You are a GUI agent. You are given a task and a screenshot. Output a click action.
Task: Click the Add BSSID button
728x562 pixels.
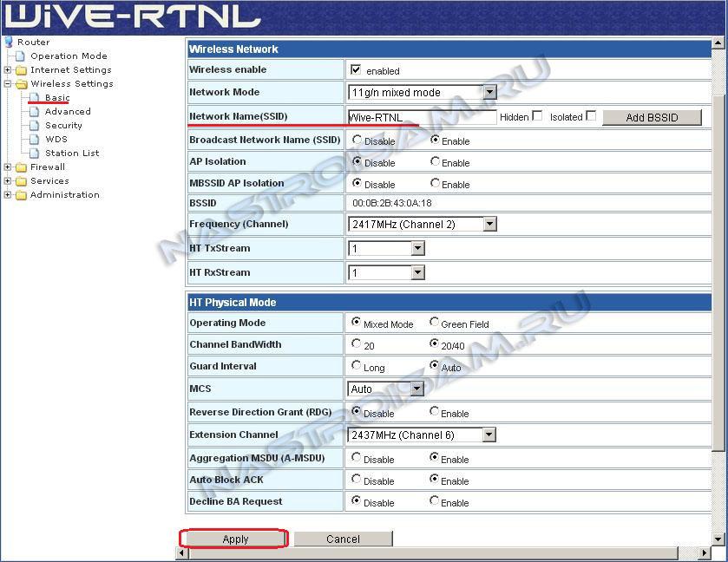pyautogui.click(x=652, y=117)
